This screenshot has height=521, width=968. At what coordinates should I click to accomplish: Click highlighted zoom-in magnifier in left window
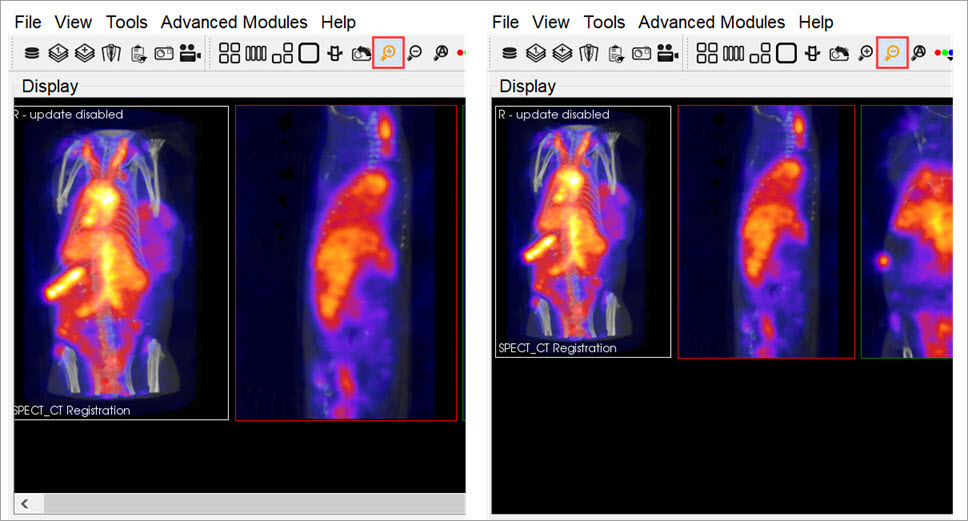click(x=388, y=53)
